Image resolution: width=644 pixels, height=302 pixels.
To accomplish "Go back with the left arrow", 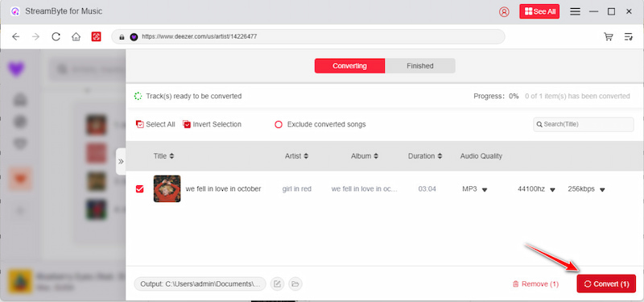I will [x=15, y=36].
